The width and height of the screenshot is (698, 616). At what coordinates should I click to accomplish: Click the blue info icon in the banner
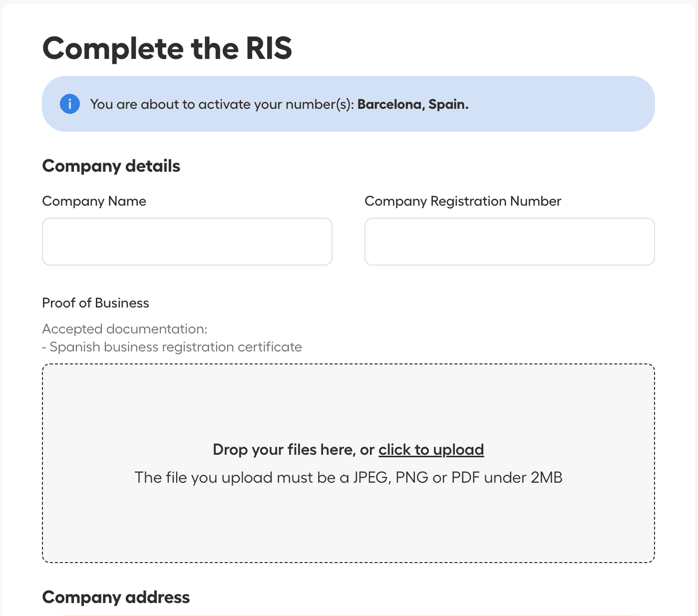click(69, 104)
